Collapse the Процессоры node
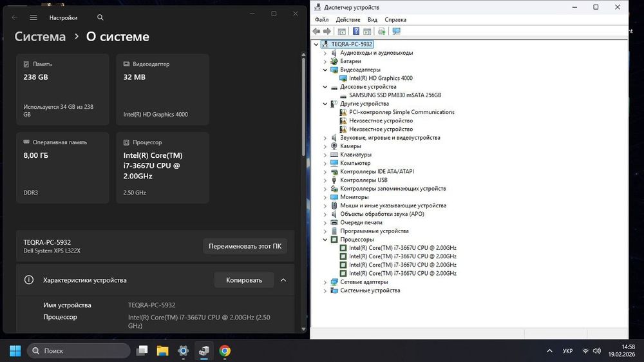Image resolution: width=644 pixels, height=362 pixels. 325,240
